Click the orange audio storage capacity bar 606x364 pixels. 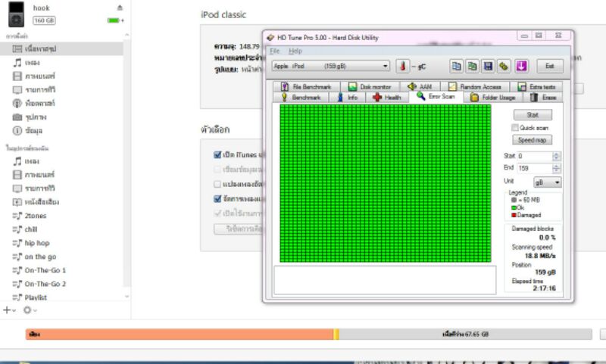(179, 334)
